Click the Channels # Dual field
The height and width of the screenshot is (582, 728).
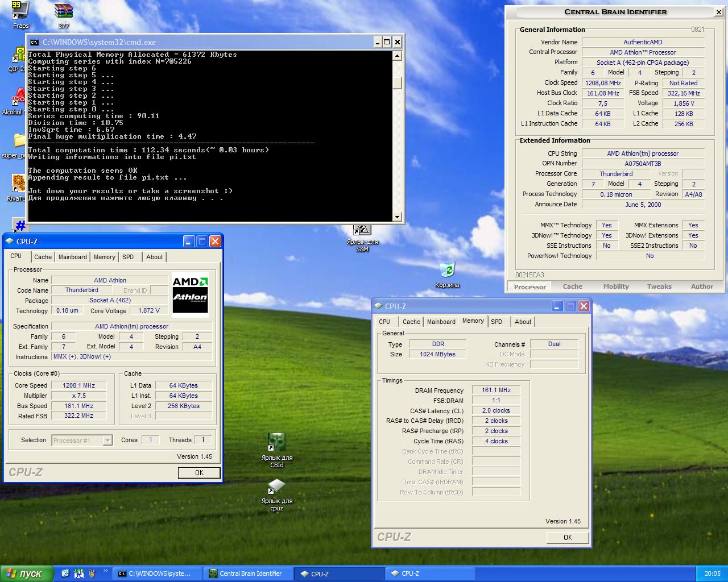(x=555, y=344)
